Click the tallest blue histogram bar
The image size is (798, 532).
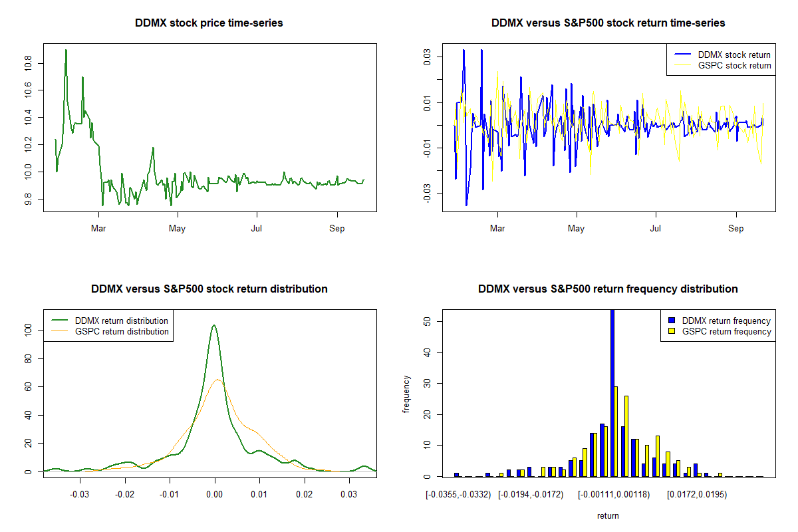pyautogui.click(x=612, y=392)
